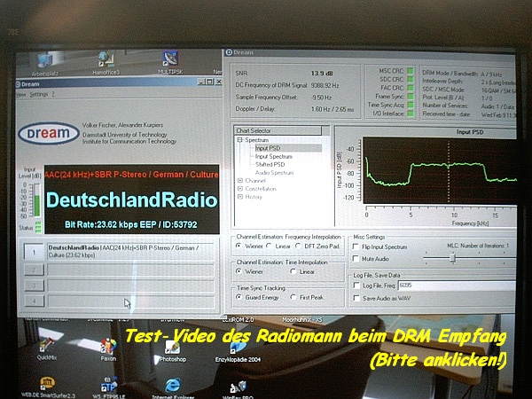
Task: Click the Dream logo in main window
Action: (49, 133)
